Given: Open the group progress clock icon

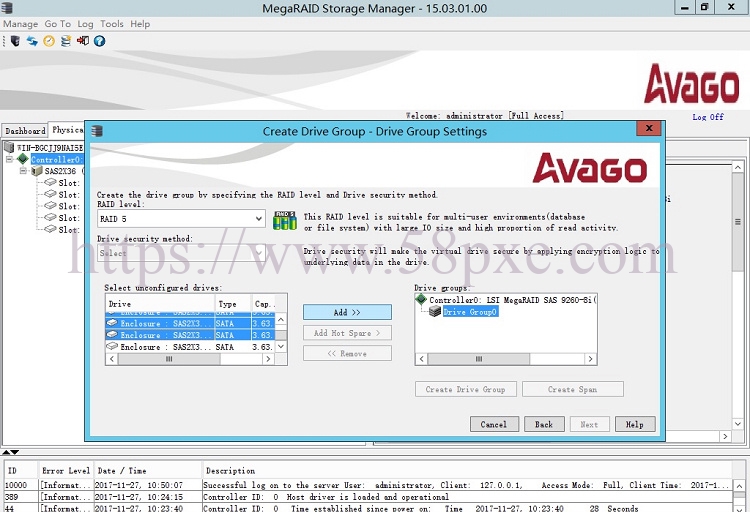Looking at the screenshot, I should 49,41.
